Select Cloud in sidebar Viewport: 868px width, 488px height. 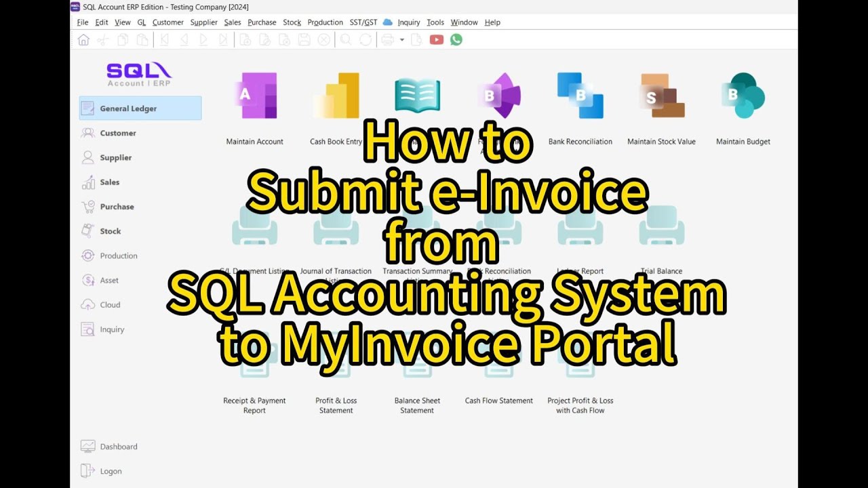110,305
